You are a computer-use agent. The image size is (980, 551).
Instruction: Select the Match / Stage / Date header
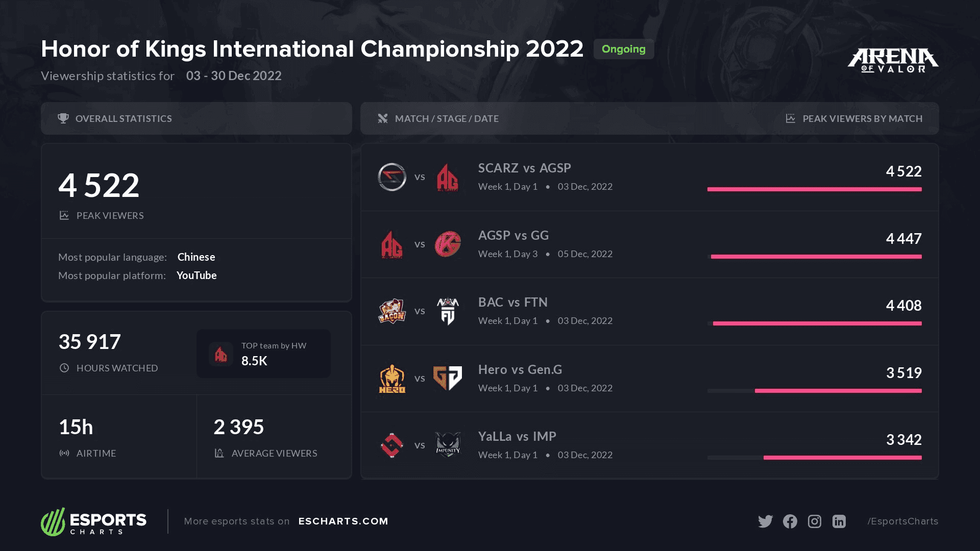[447, 118]
